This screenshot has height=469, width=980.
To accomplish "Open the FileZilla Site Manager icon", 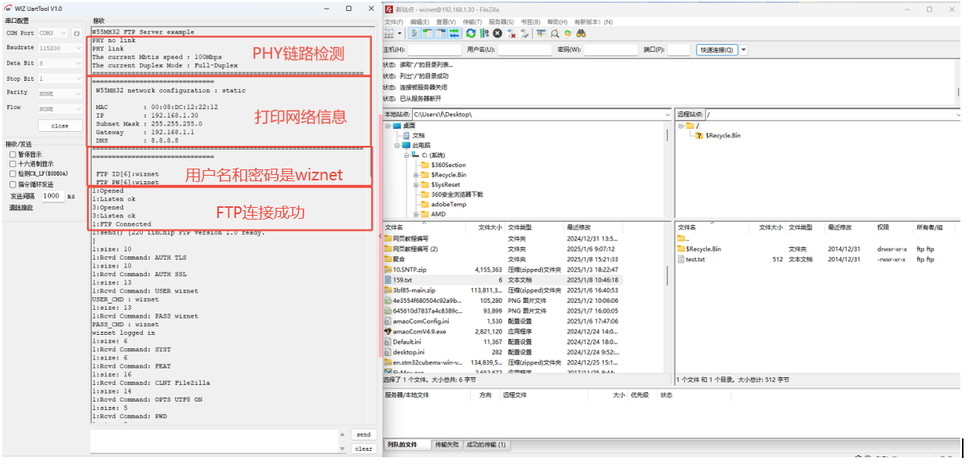I will 389,34.
